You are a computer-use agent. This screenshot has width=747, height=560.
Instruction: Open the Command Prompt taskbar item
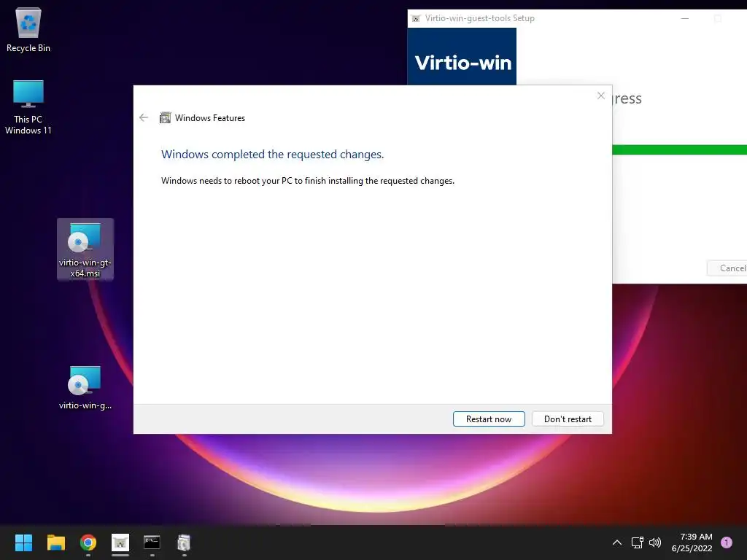coord(152,542)
